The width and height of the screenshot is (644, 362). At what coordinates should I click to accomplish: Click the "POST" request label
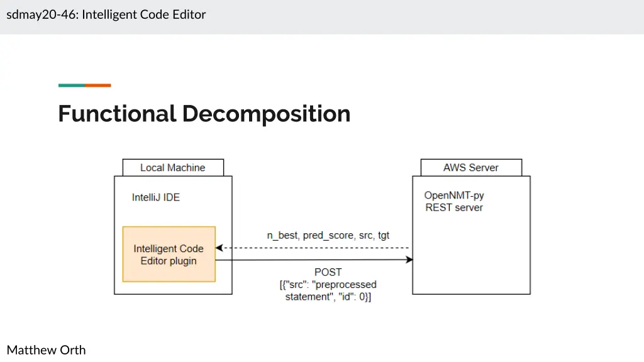coord(328,272)
